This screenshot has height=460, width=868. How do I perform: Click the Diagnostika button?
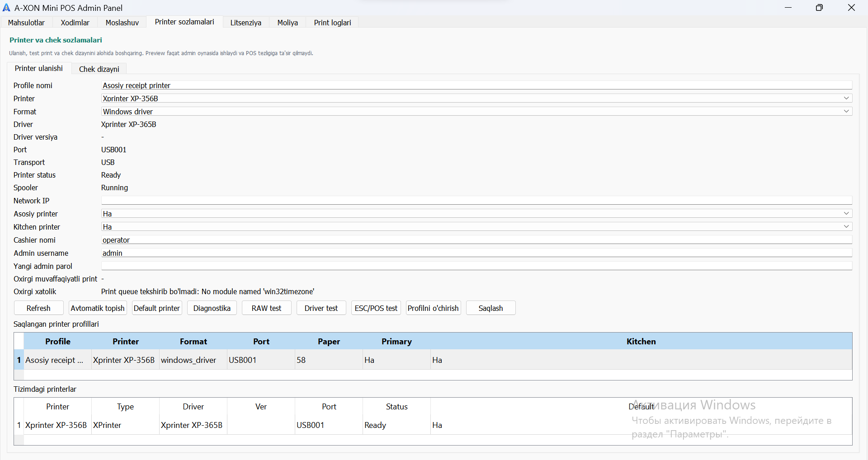pos(212,308)
